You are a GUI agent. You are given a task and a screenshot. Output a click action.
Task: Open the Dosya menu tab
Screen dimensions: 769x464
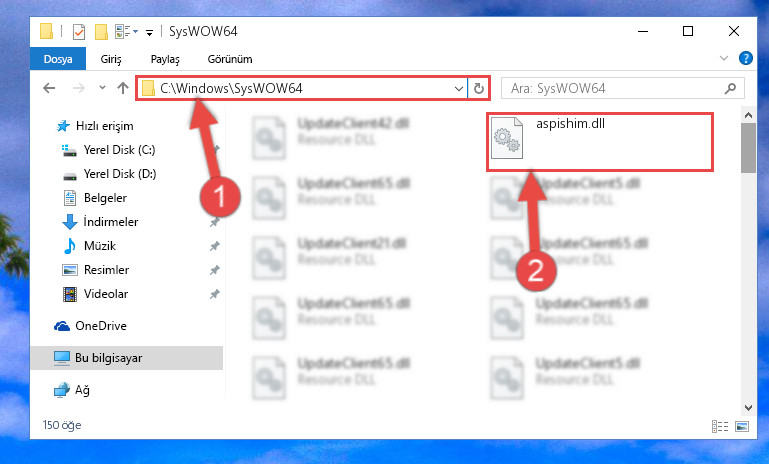click(x=58, y=59)
